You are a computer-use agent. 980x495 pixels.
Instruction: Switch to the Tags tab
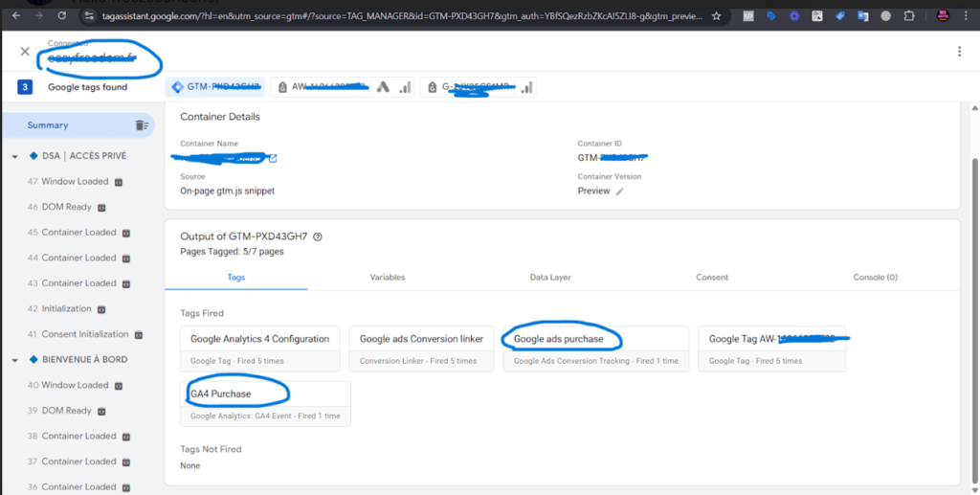click(236, 277)
